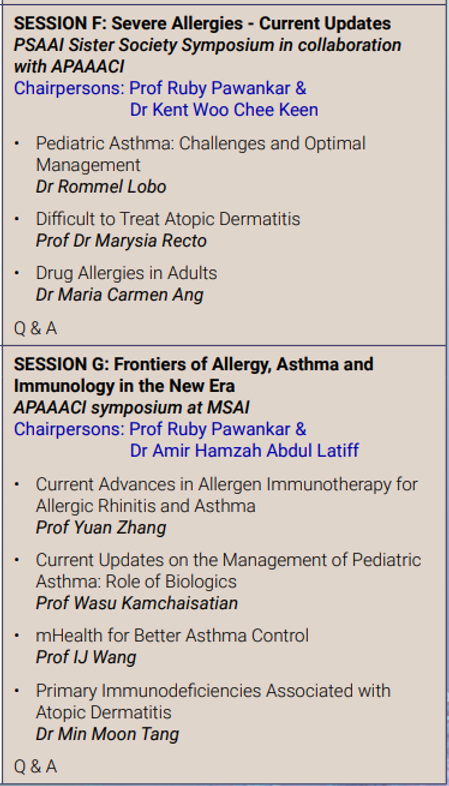Screen dimensions: 449x786
Task: Select Difficult to Treat Atopic Dermatitis talk
Action: [x=168, y=219]
